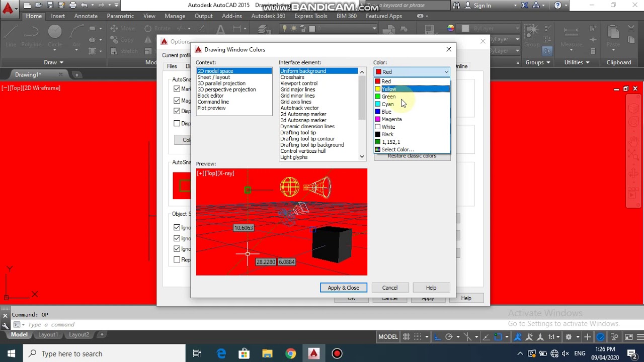Toggle ortho mode icon in status bar
The height and width of the screenshot is (362, 644).
pos(437,337)
